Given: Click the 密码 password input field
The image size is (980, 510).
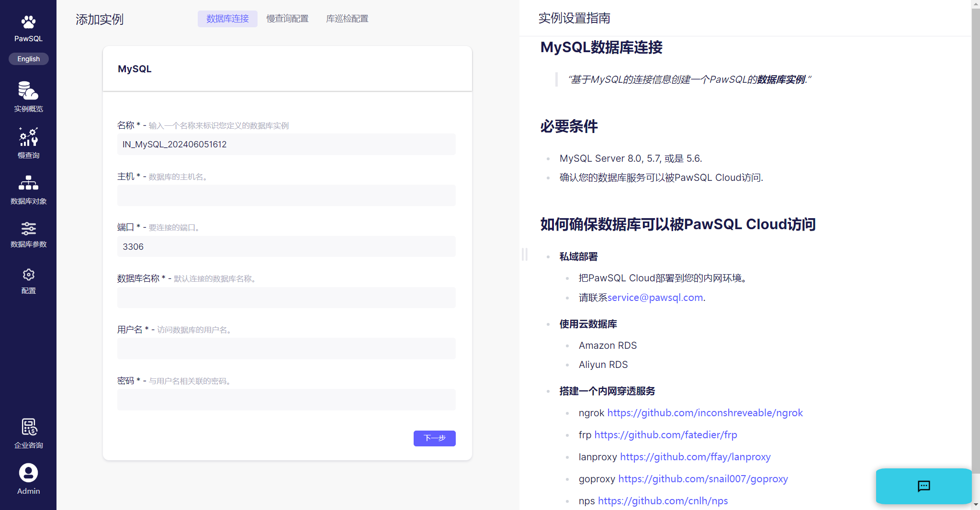Looking at the screenshot, I should tap(286, 400).
